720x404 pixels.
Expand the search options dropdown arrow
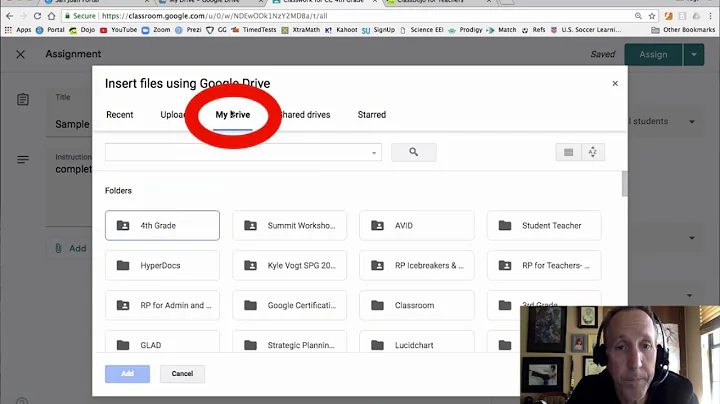tap(374, 153)
